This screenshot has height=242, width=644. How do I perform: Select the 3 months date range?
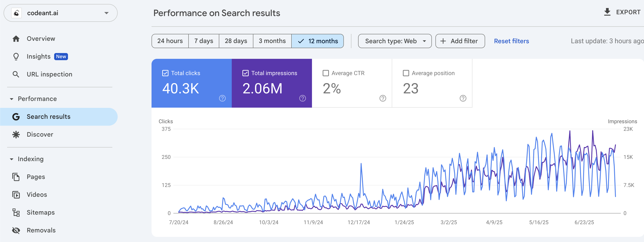(x=272, y=41)
